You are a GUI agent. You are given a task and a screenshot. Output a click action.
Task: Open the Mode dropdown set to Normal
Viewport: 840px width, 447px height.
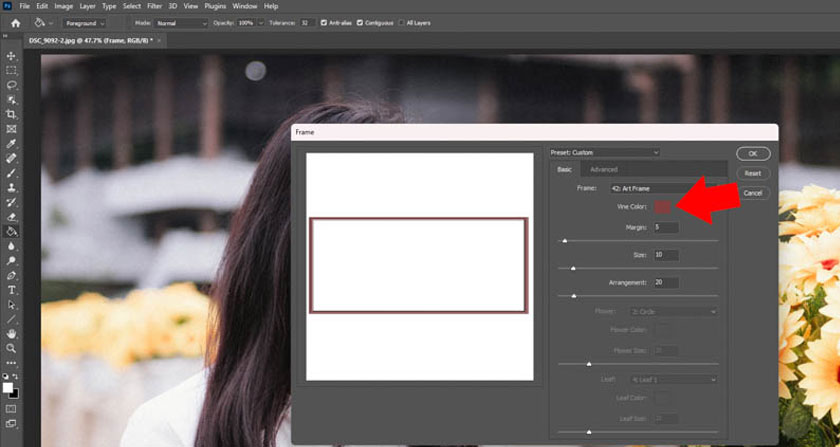[185, 22]
